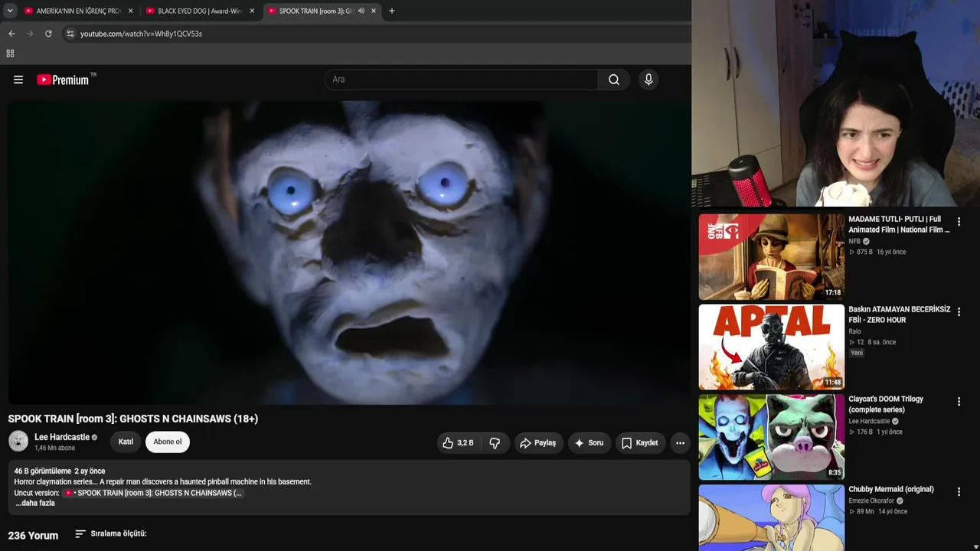
Task: Open the YouTube guide hamburger menu
Action: pos(18,80)
